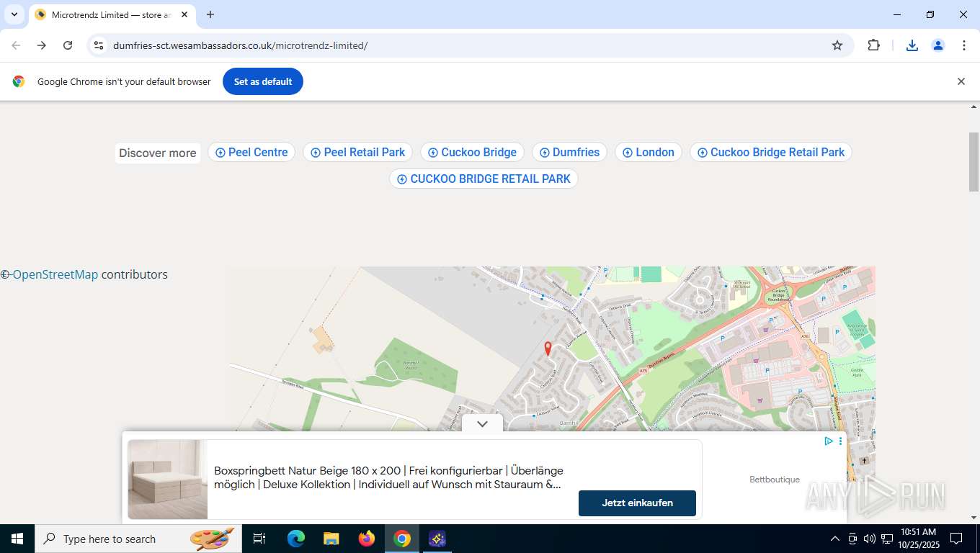This screenshot has width=980, height=553.
Task: Launch Microsoft Edge from taskbar
Action: tap(296, 539)
